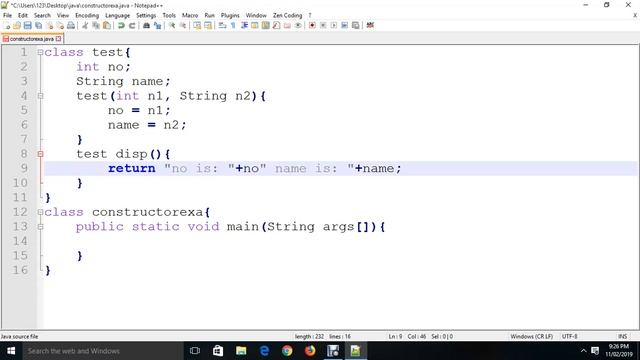Open File Explorer from the taskbar
Screen dimensions: 640x360
click(241, 351)
